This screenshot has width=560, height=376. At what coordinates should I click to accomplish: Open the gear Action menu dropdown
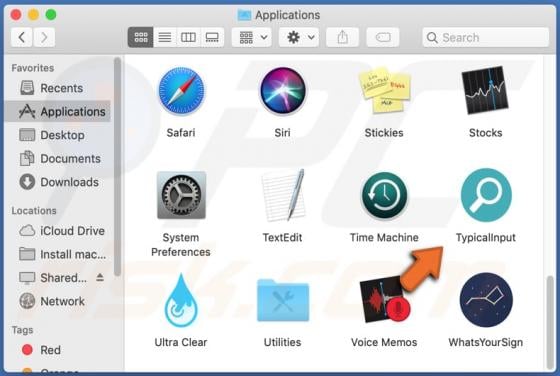point(299,37)
